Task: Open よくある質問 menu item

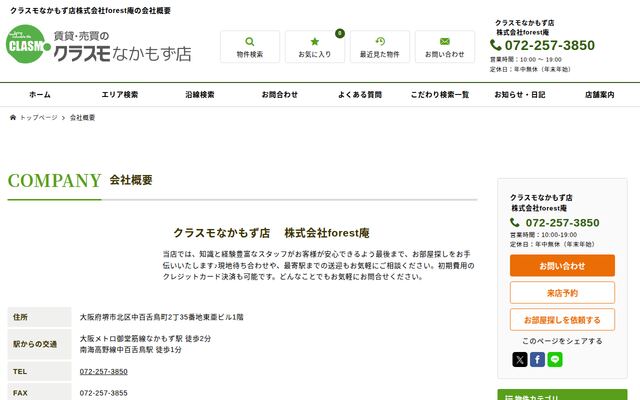Action: tap(360, 95)
